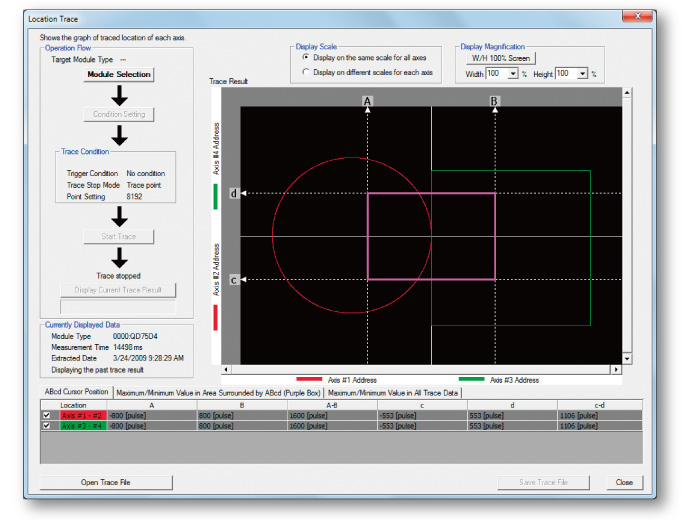Click graph horizontal scrollbar right arrow

point(616,370)
